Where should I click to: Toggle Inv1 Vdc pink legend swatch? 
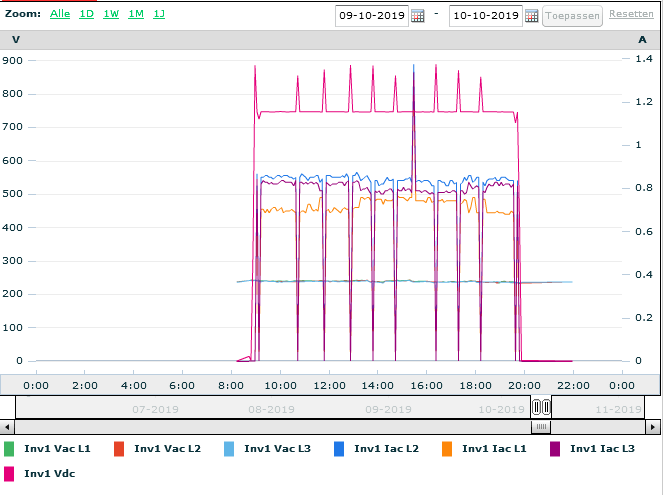[9, 474]
